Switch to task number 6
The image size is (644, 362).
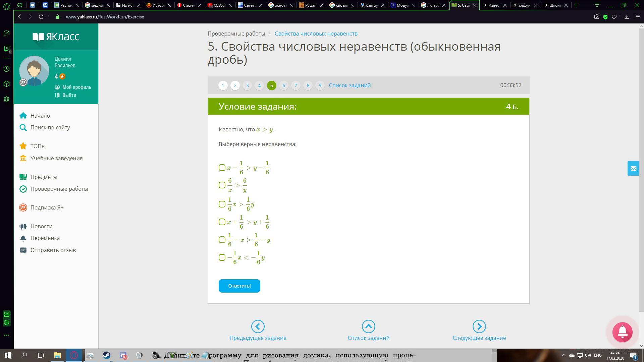(x=283, y=85)
